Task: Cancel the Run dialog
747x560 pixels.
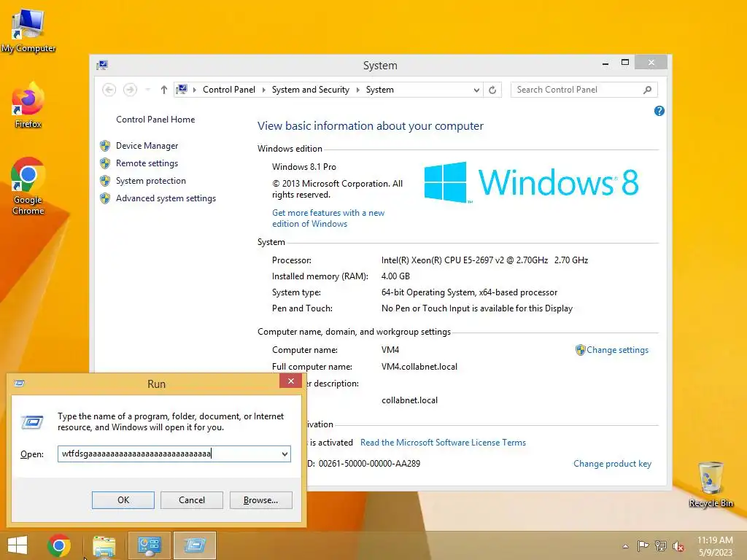Action: click(x=192, y=500)
